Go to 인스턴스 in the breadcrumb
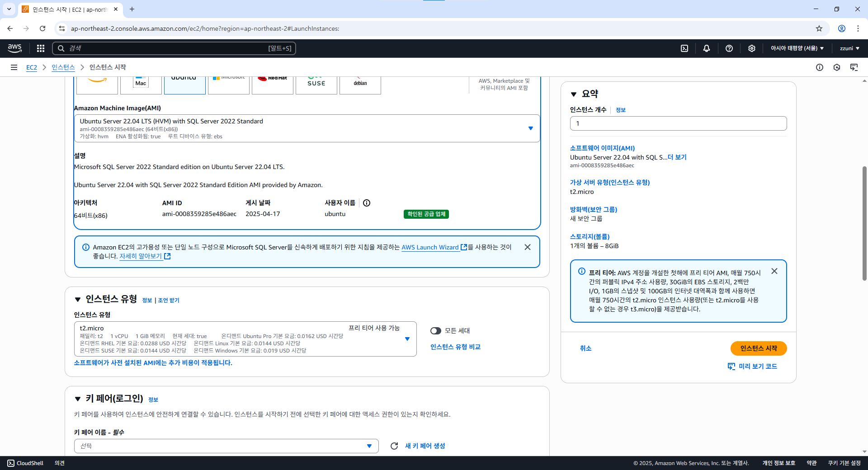The height and width of the screenshot is (470, 868). tap(63, 67)
